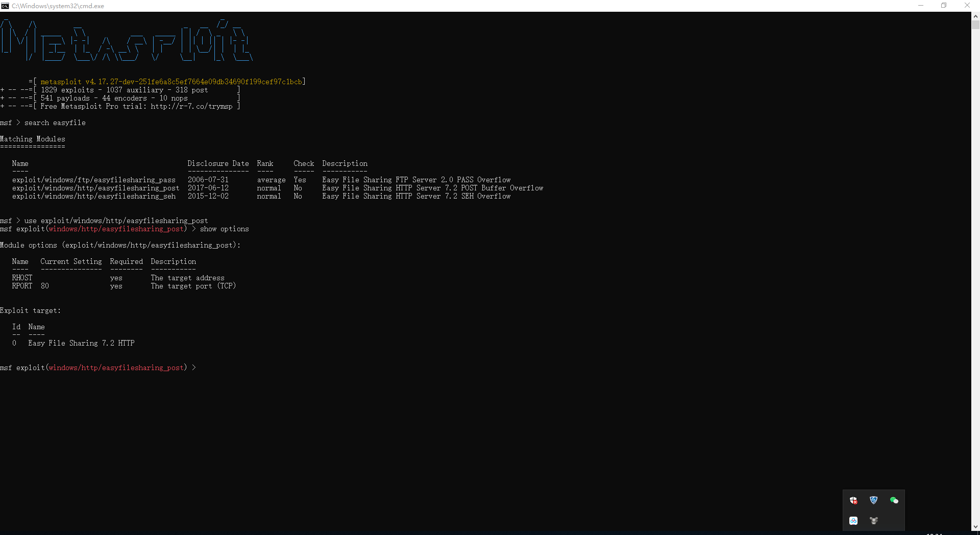The height and width of the screenshot is (535, 980).
Task: Click the http://r-7.co/trymsp URL
Action: [191, 106]
